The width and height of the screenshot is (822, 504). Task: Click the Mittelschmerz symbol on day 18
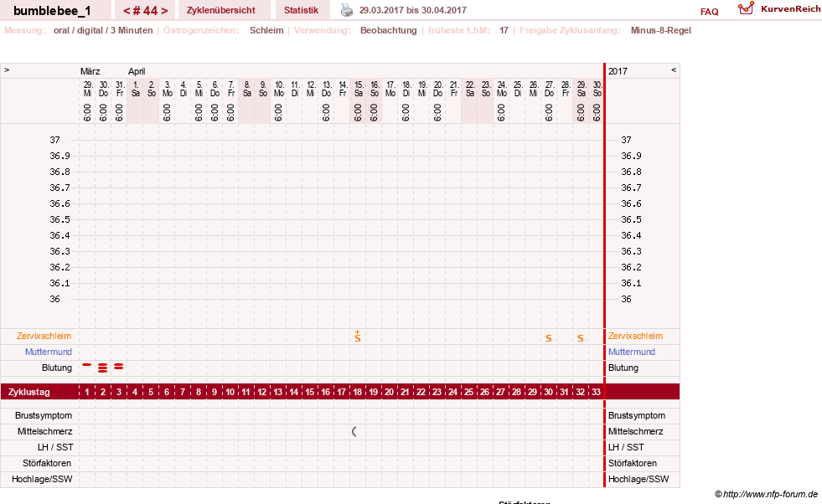point(354,432)
